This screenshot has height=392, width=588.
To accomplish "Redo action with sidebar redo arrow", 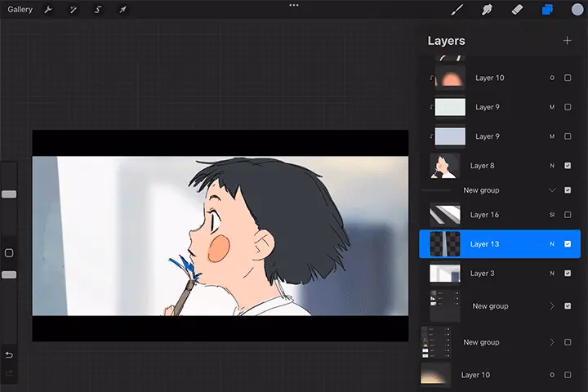I will pyautogui.click(x=9, y=373).
